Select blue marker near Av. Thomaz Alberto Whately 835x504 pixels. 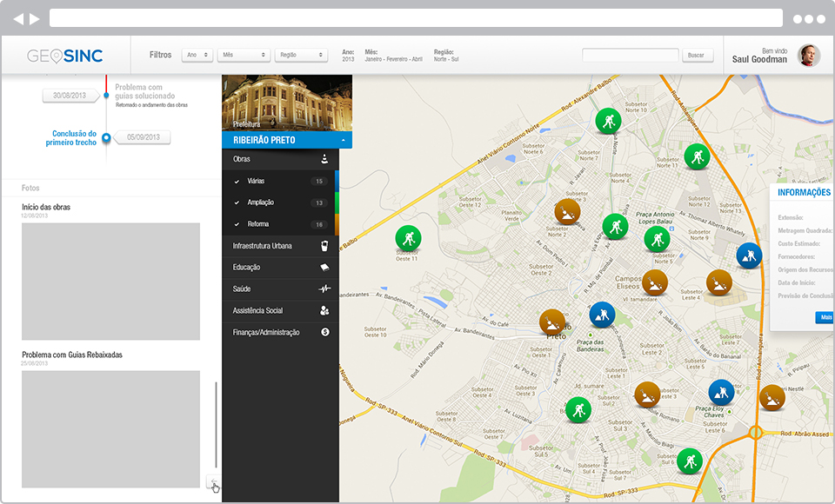pyautogui.click(x=749, y=255)
